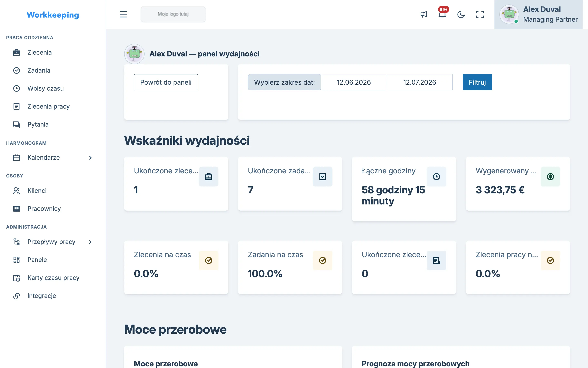Click the Filtruj button

point(477,82)
